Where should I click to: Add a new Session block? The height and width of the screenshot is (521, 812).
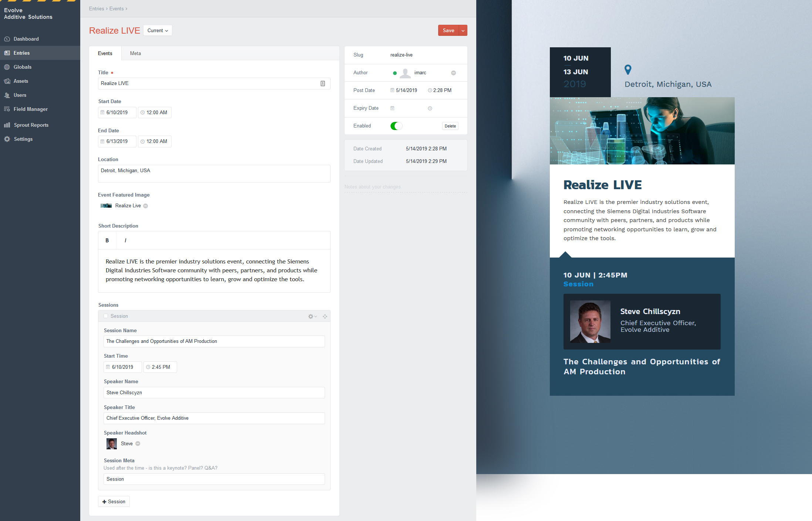[x=114, y=501]
